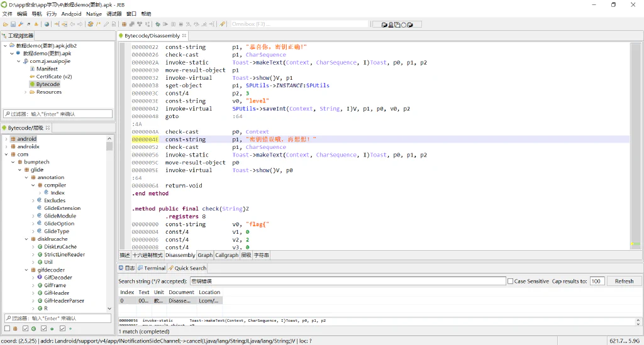The image size is (644, 345).
Task: Click the globe toolbar icon
Action: 47,25
